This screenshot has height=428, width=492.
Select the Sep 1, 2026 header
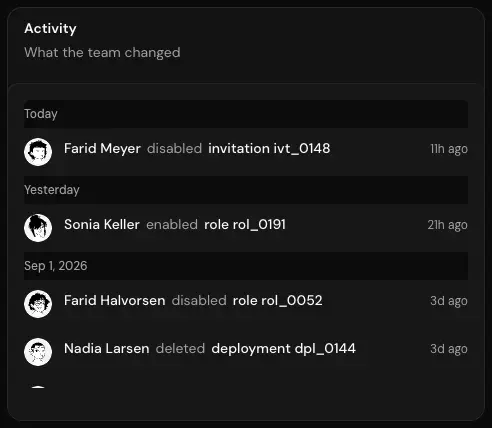(x=246, y=266)
